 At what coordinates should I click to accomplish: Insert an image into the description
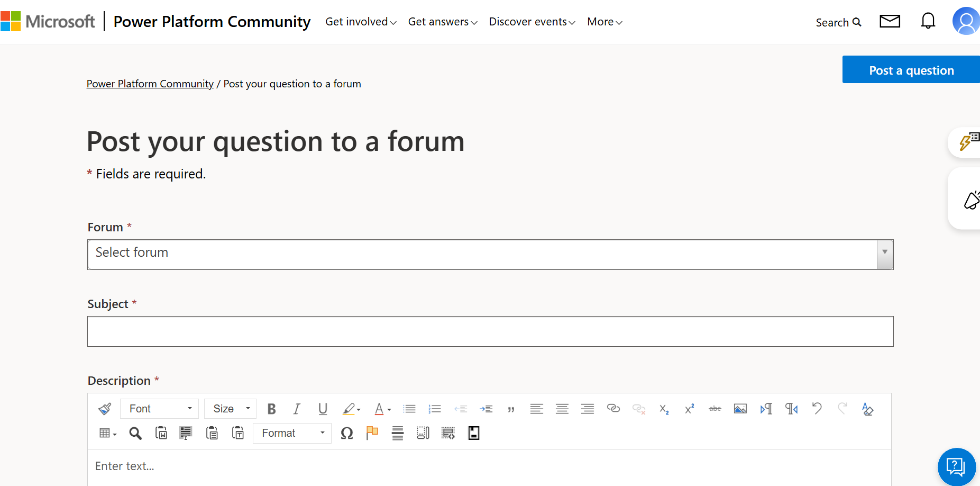tap(740, 409)
